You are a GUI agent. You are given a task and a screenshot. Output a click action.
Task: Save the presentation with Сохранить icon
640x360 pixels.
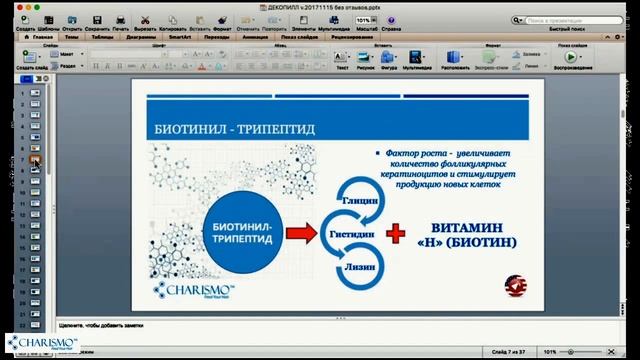pos(97,20)
